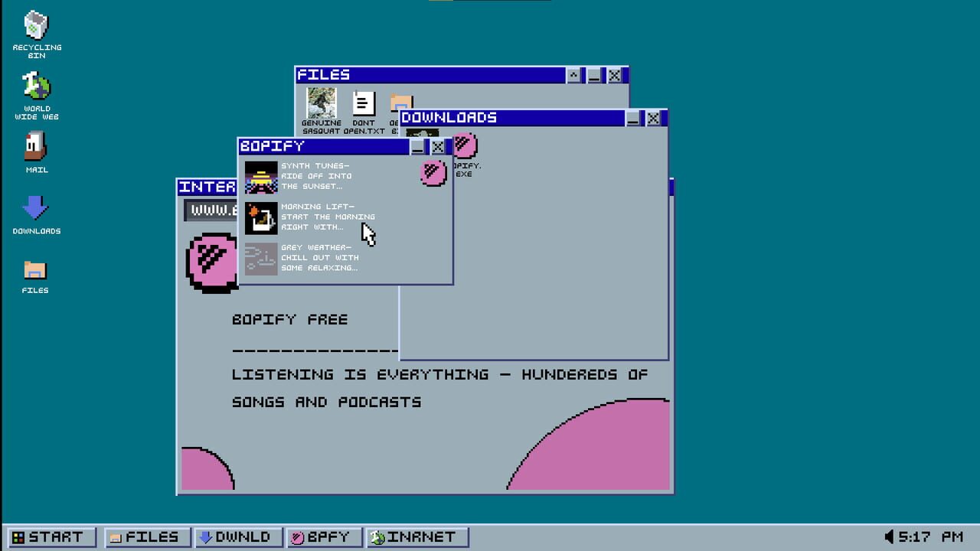This screenshot has width=980, height=551.
Task: Click the "Grey Weather" playlist description text
Action: (x=319, y=258)
